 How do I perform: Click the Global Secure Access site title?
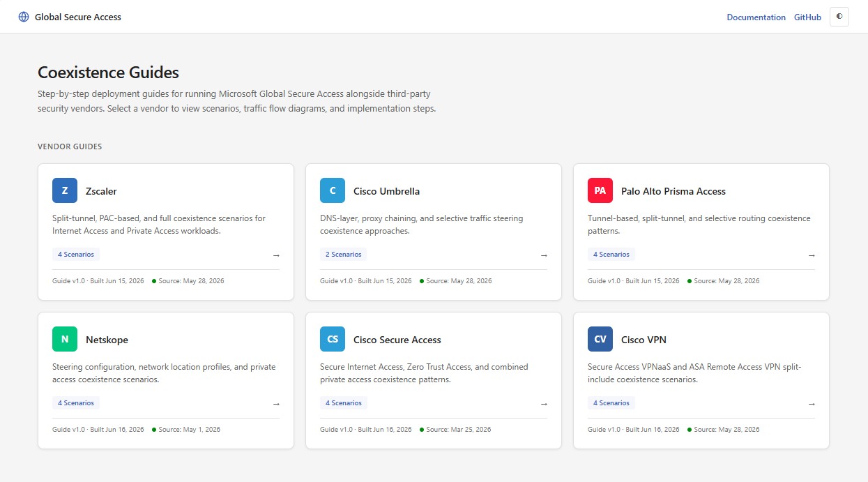[x=78, y=17]
